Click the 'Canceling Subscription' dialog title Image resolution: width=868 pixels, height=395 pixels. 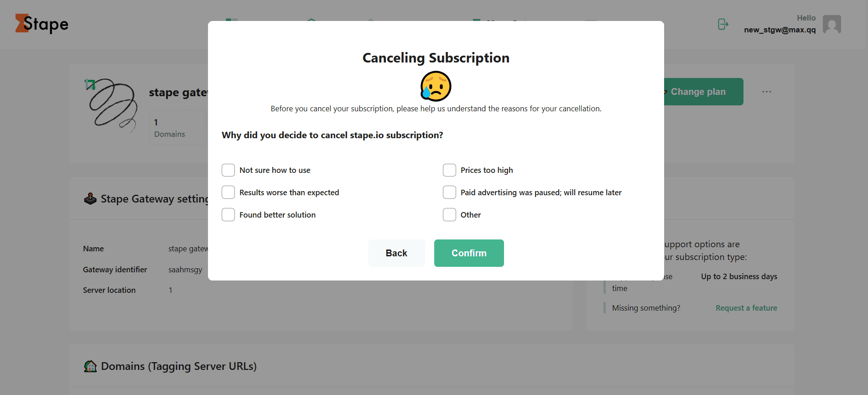[x=436, y=58]
